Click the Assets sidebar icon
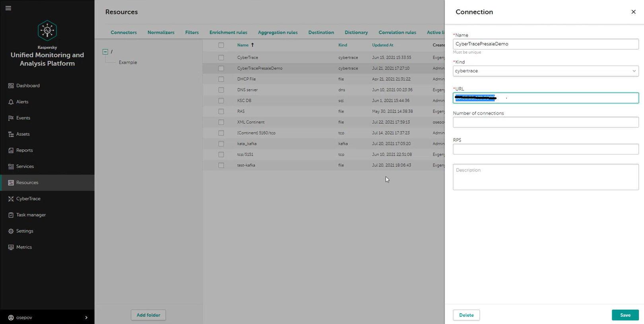This screenshot has width=644, height=324. (x=11, y=134)
